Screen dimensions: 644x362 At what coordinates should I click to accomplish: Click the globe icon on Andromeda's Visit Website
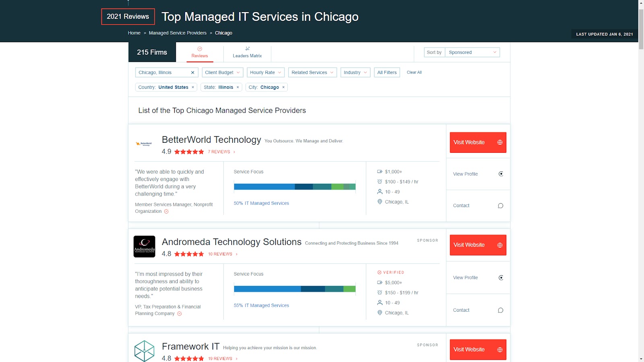click(x=500, y=245)
